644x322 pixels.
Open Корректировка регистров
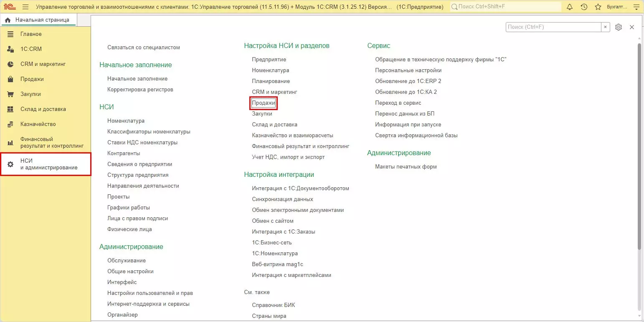pos(140,90)
